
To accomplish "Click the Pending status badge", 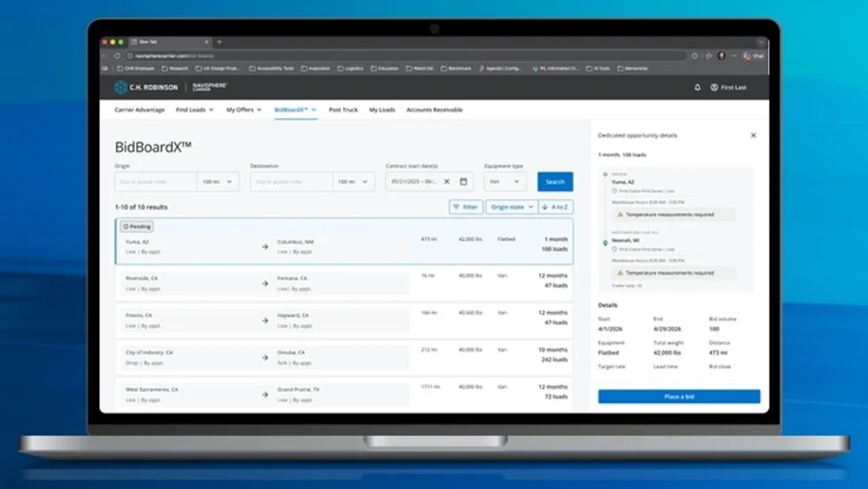I will pos(136,227).
